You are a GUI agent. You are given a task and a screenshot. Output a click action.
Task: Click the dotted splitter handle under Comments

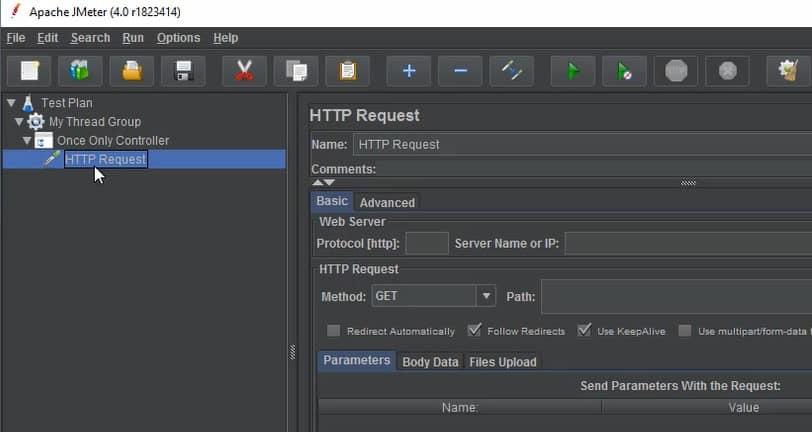tap(688, 182)
